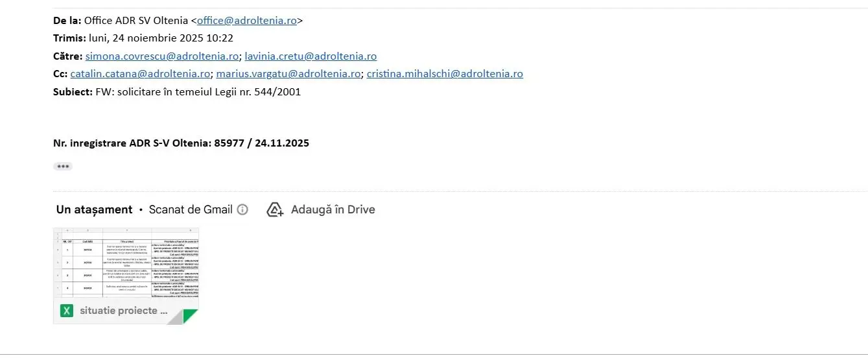Open lavinia.cretu@adroltenia.ro recipient link
Screen dimensions: 868x358
point(311,56)
